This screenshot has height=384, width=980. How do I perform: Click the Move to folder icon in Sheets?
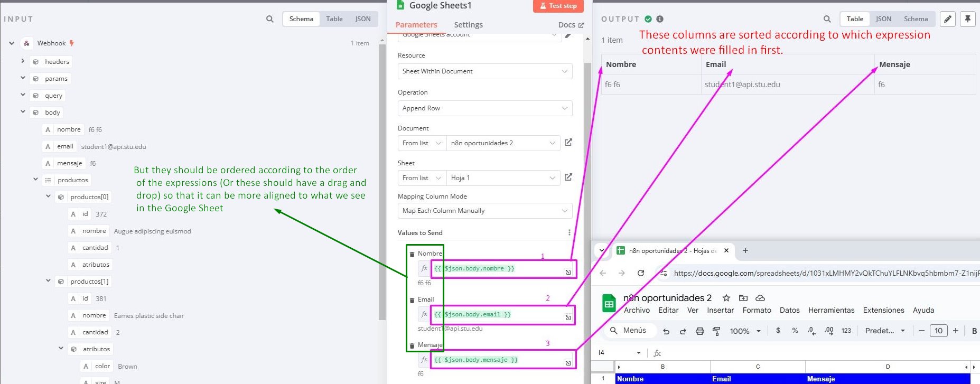point(743,298)
